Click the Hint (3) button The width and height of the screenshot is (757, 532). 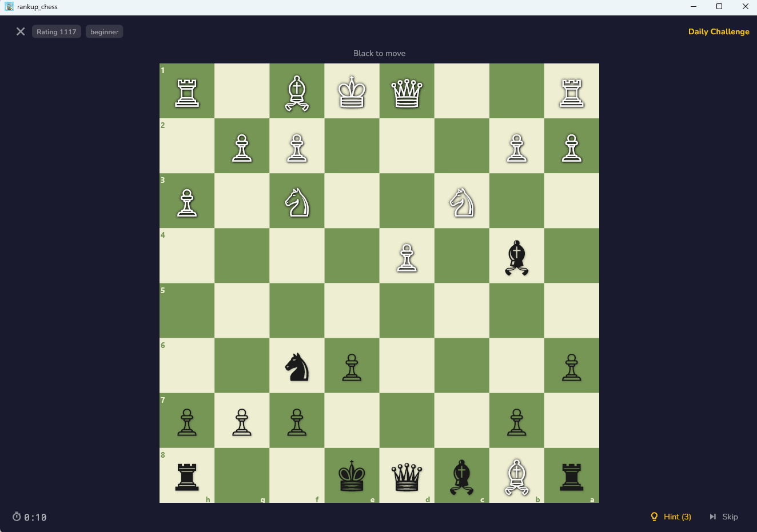click(x=677, y=516)
